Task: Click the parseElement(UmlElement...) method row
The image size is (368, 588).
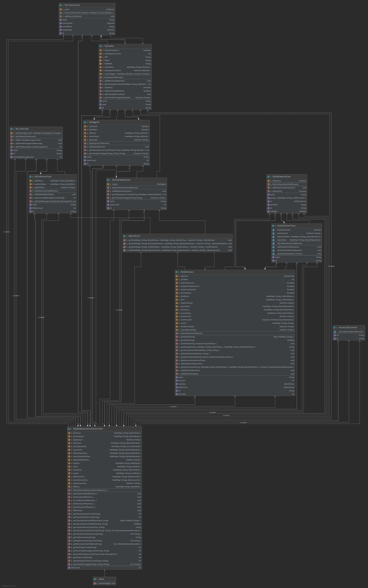Action: pos(85,493)
